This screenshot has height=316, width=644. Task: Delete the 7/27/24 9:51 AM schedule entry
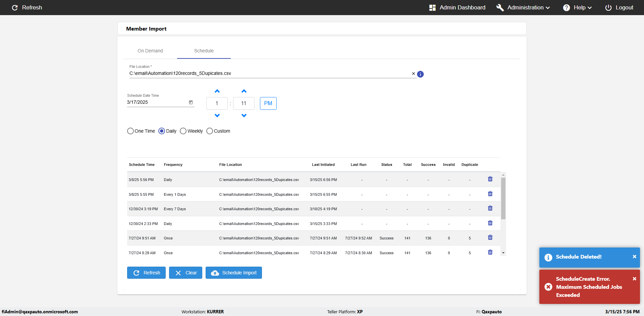pos(490,237)
